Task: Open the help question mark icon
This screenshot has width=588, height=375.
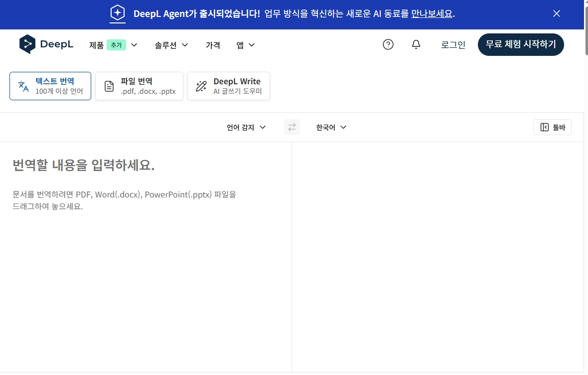Action: (388, 45)
